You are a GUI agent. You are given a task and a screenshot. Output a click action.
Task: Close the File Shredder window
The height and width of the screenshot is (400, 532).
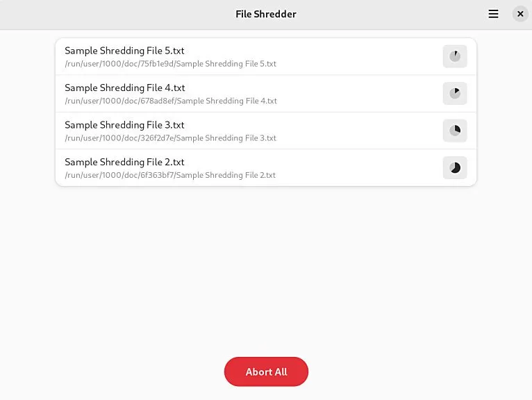tap(520, 14)
